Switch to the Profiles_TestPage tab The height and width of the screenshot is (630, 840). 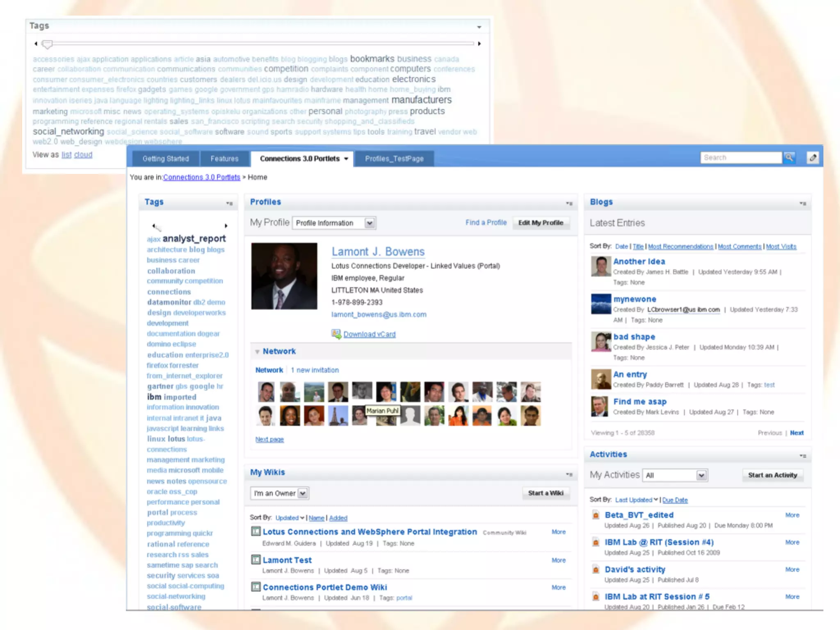point(394,159)
